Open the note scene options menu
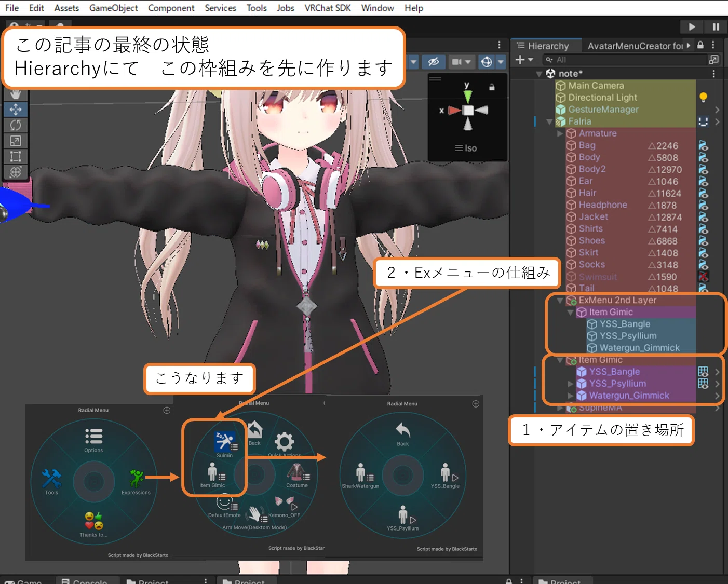728x584 pixels. coord(714,74)
